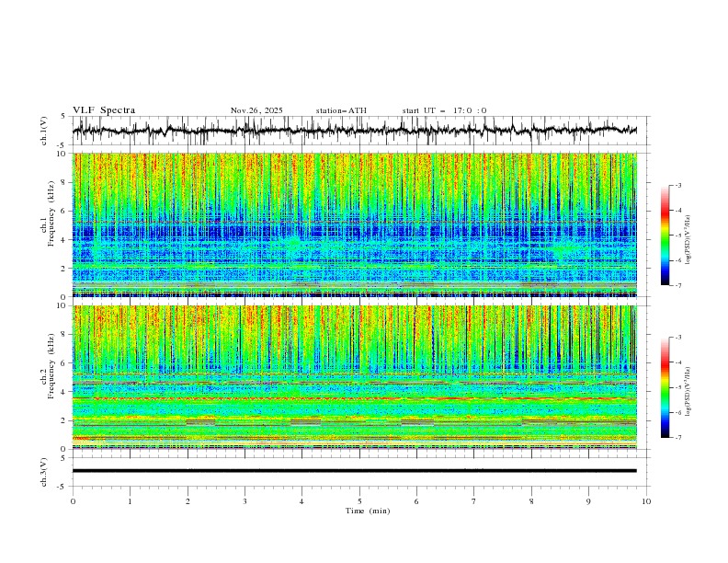The image size is (728, 563).
Task: Click the "-7" label on ch.2 color scale
Action: point(677,437)
